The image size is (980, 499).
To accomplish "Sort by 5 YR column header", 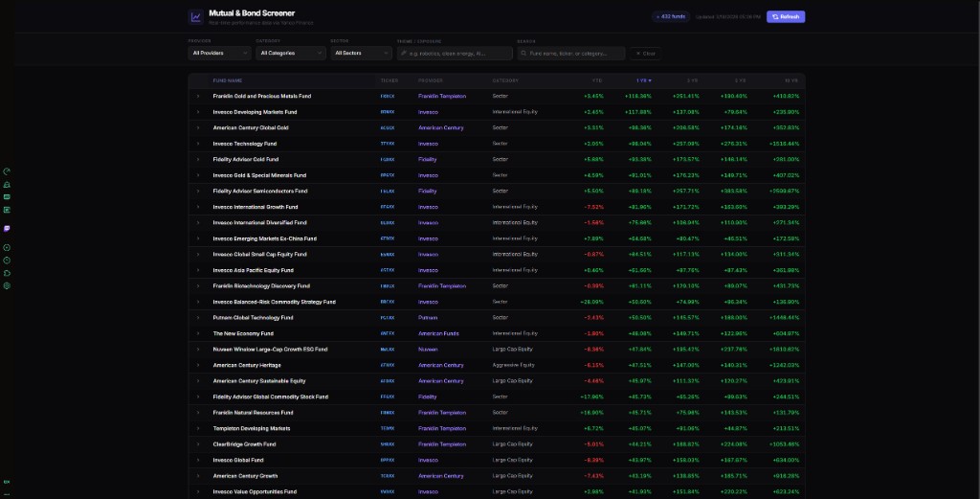I will pyautogui.click(x=741, y=80).
